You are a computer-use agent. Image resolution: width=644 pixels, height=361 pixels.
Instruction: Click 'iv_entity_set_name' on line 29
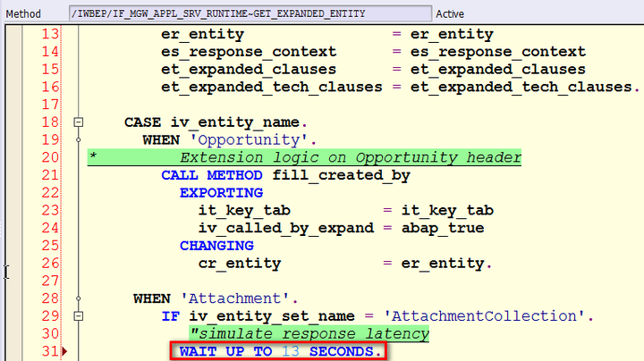pos(272,316)
